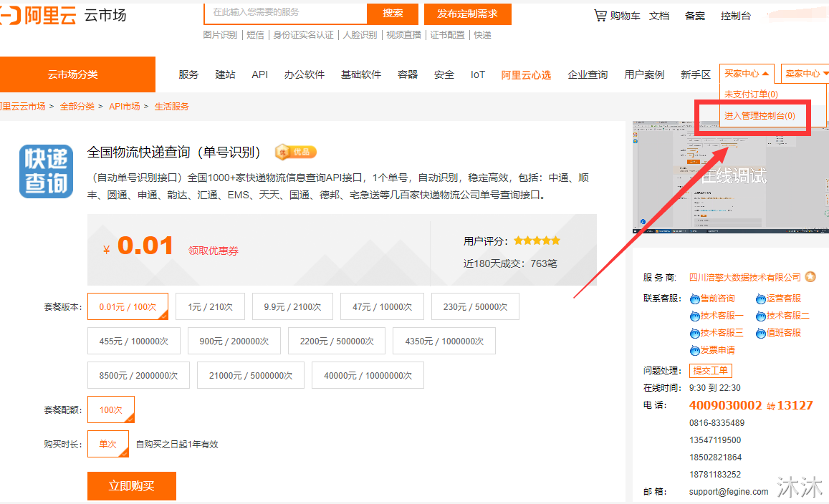This screenshot has width=829, height=504.
Task: Open the 阿里云心选 nav item
Action: coord(526,75)
